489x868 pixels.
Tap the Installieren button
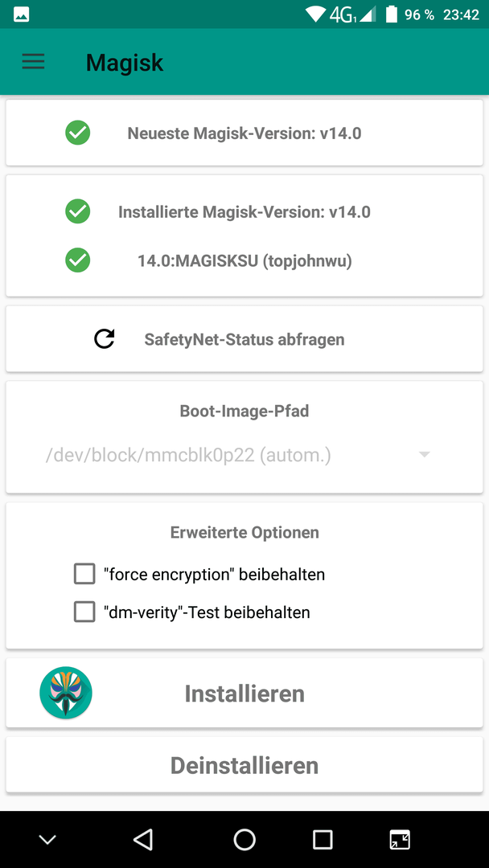coord(244,693)
